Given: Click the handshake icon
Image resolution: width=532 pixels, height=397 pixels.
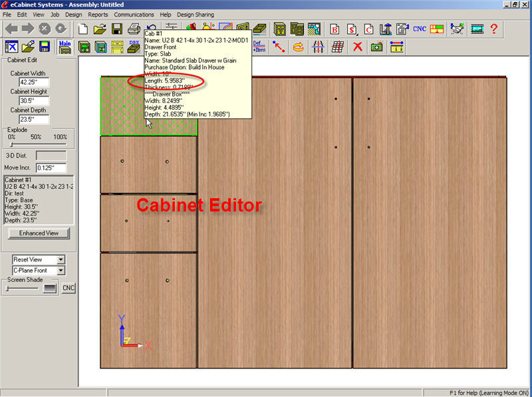Looking at the screenshot, I should pos(458,29).
